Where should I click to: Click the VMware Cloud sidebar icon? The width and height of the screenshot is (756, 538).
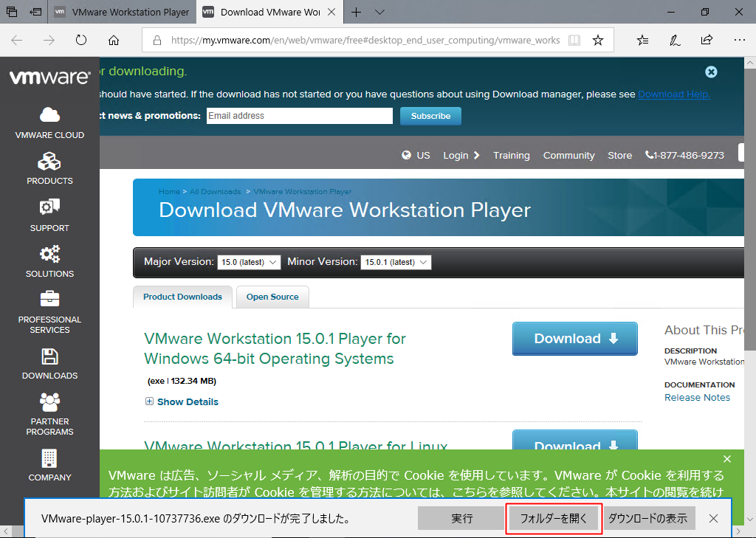pyautogui.click(x=49, y=115)
